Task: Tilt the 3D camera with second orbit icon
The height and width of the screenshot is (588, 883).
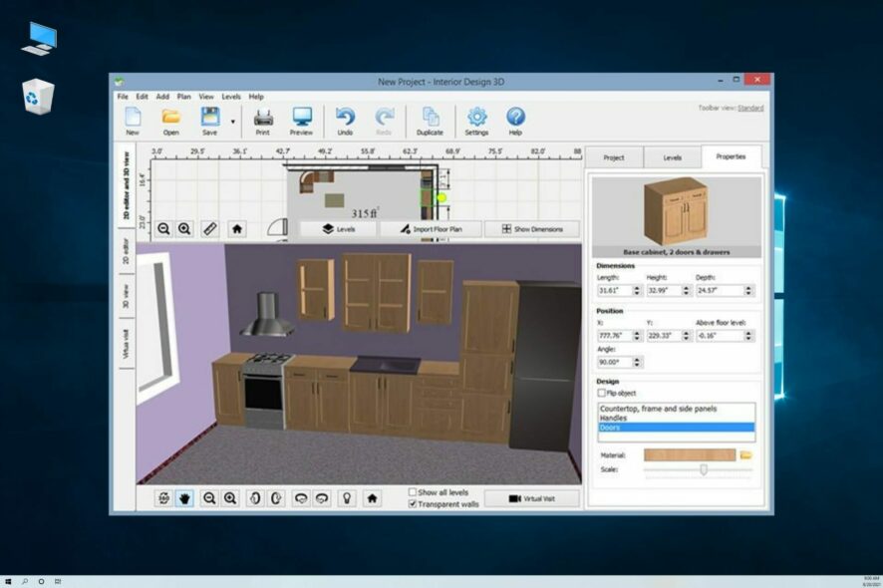Action: 322,498
